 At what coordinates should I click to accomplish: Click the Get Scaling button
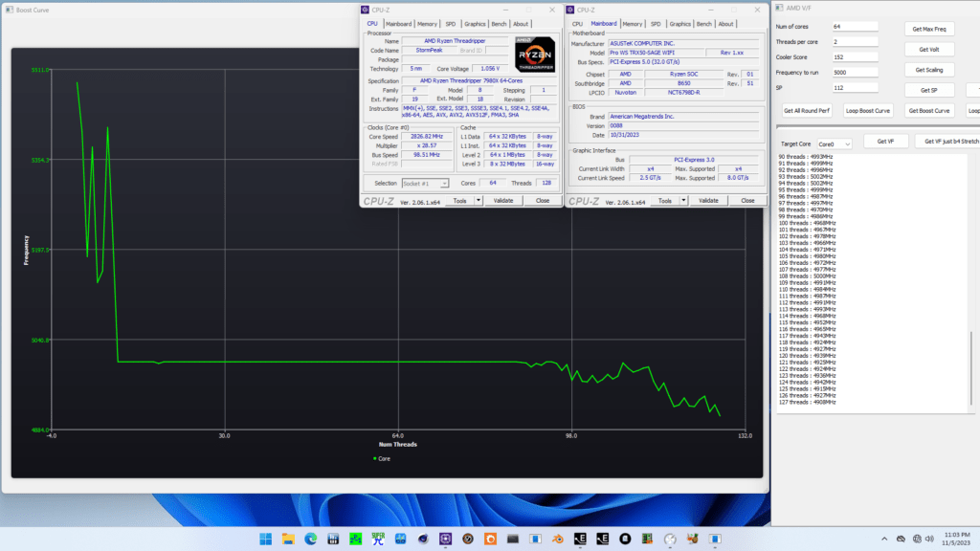929,70
